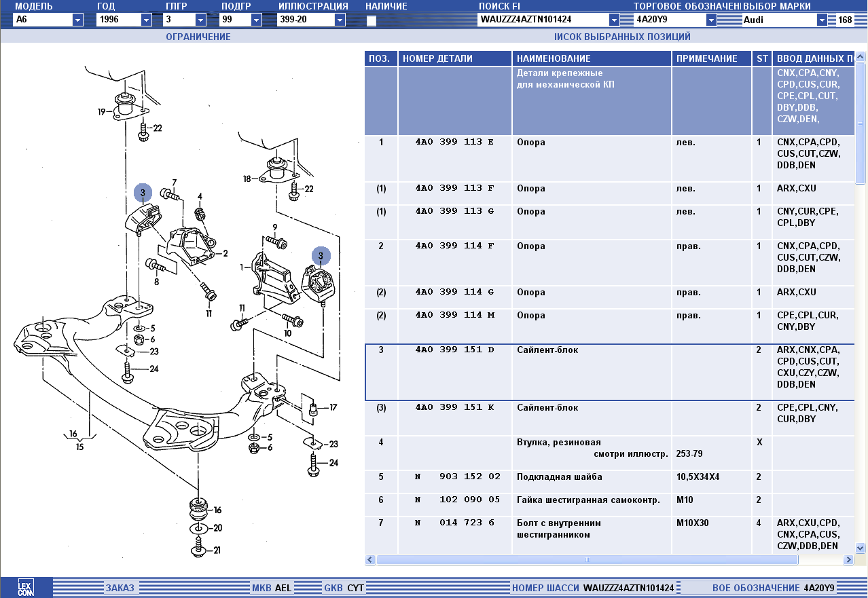
Task: Click callout number 20 in diagram
Action: tap(217, 528)
